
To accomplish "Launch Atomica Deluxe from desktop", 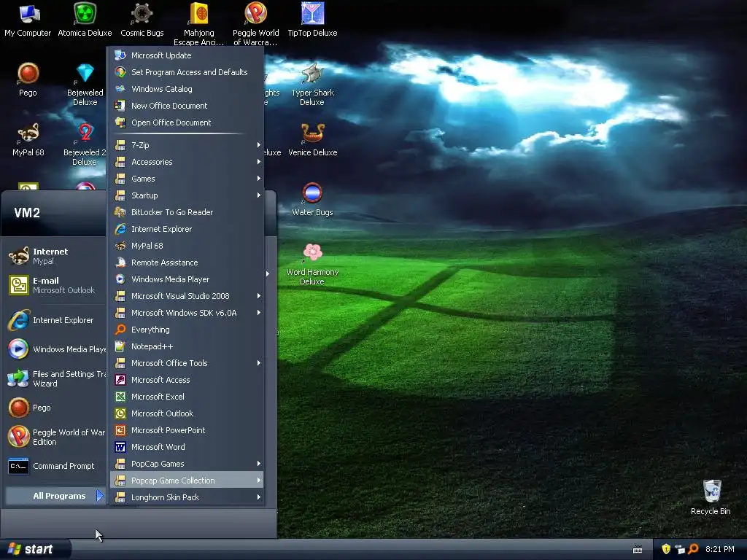I will [85, 20].
